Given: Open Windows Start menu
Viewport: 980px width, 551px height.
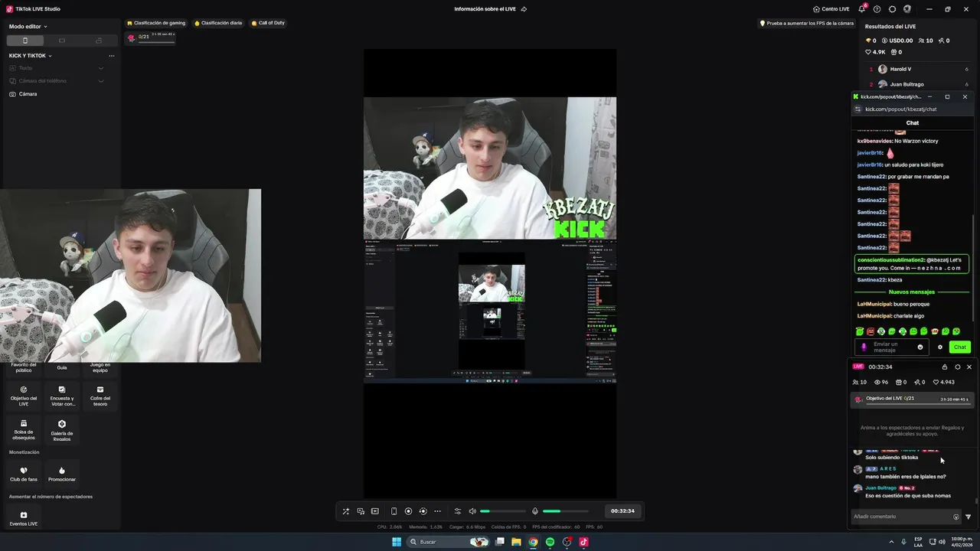Looking at the screenshot, I should 397,542.
